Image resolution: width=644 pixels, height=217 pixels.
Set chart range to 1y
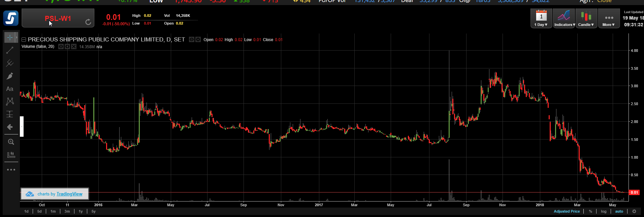coord(80,211)
